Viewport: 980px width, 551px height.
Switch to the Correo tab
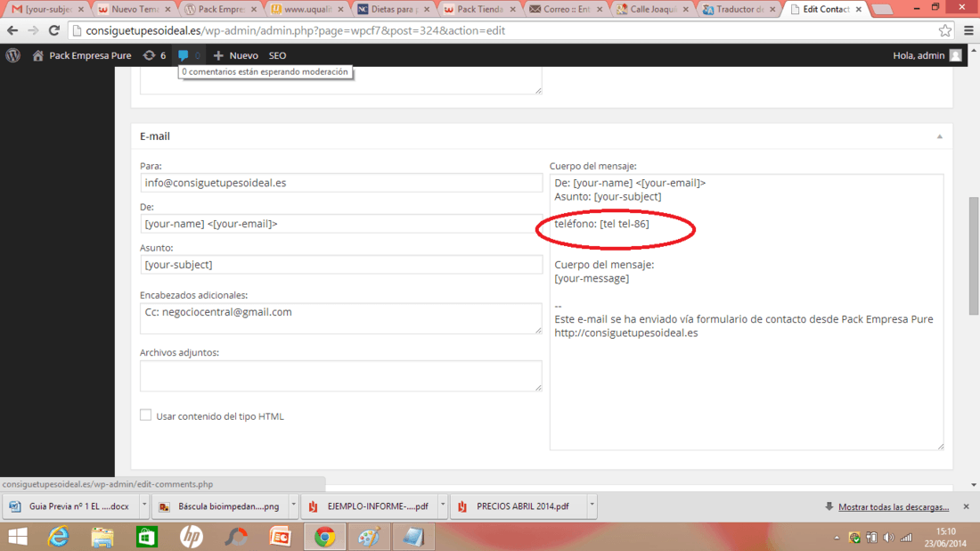(x=567, y=10)
